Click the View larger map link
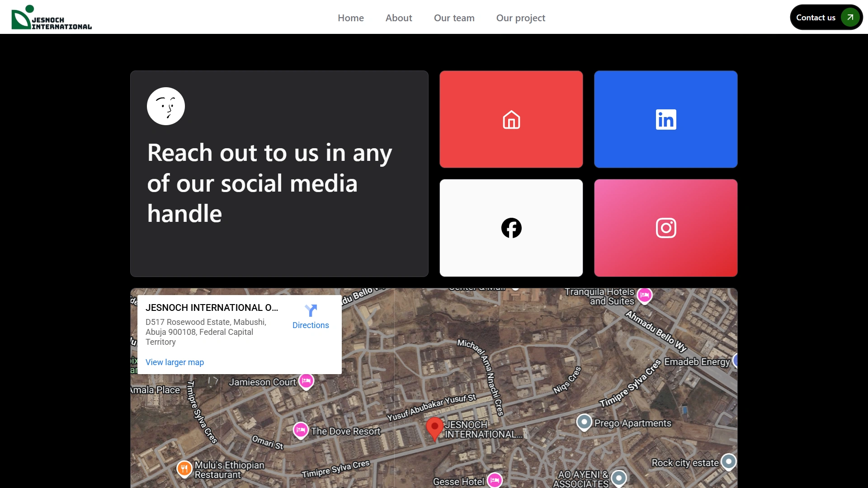The height and width of the screenshot is (488, 868). (x=175, y=362)
